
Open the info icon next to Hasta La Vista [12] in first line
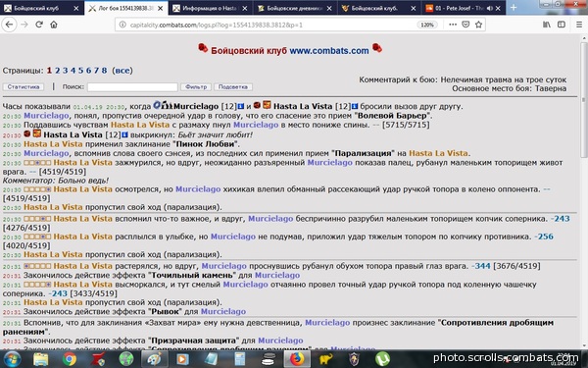click(x=355, y=106)
